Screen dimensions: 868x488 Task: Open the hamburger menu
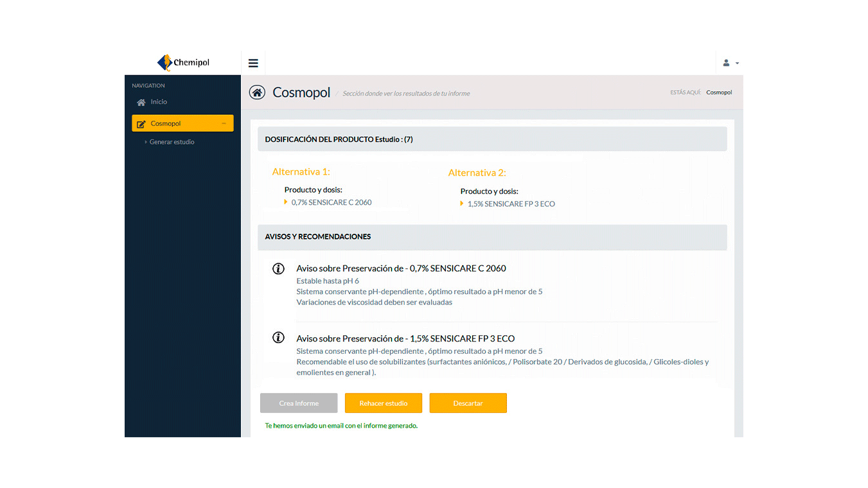pos(253,62)
